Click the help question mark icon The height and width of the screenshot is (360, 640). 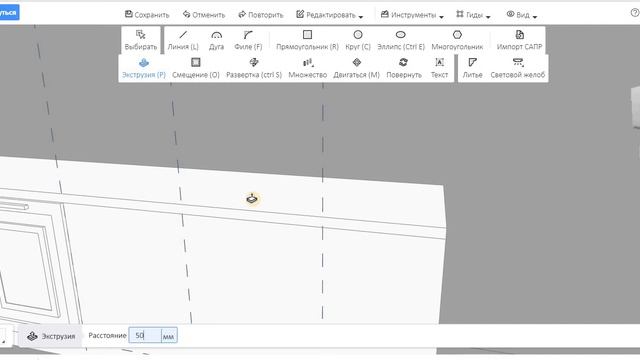click(x=635, y=13)
